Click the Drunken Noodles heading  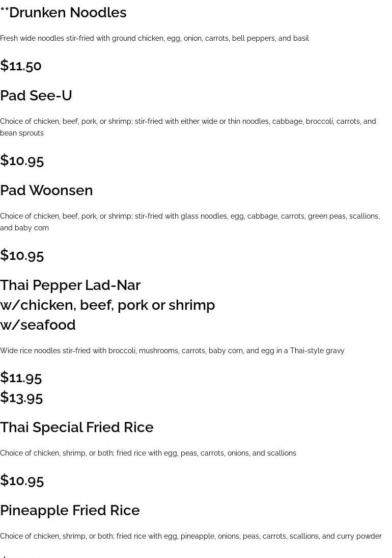point(63,13)
